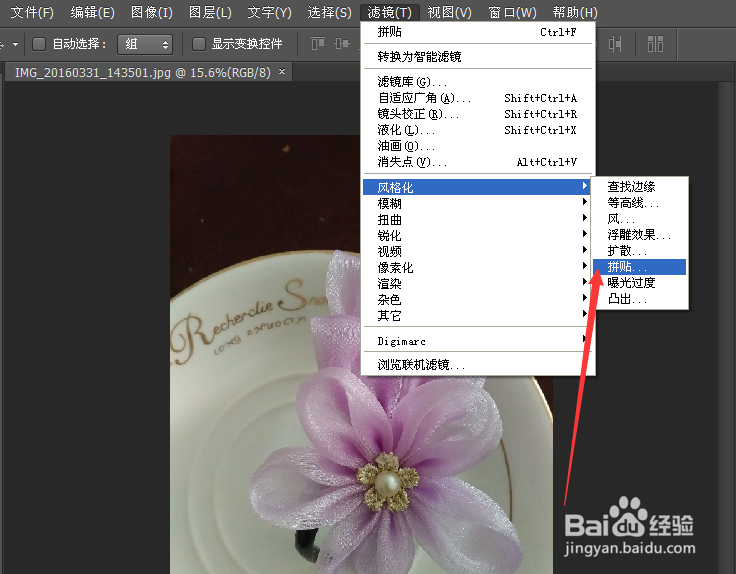Open the 帮助(H) menu
Screen dimensions: 736x574
(x=575, y=12)
